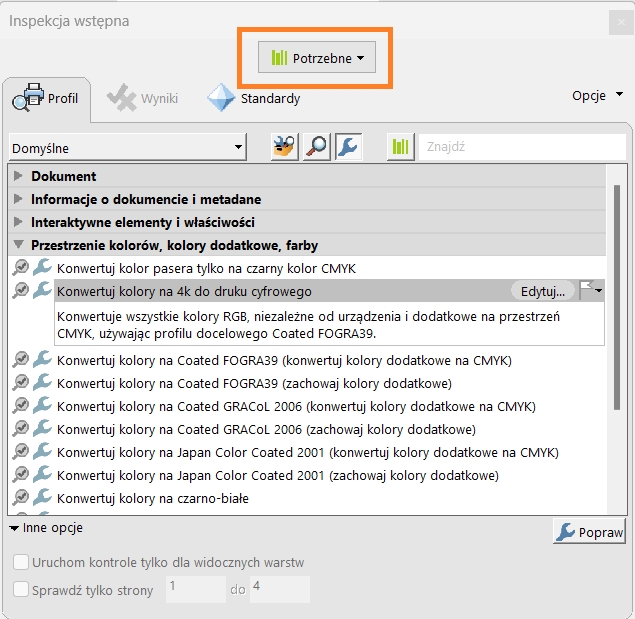Select Konwertuj kolor pasera tylko na czarny
635x619 pixels.
pos(206,268)
